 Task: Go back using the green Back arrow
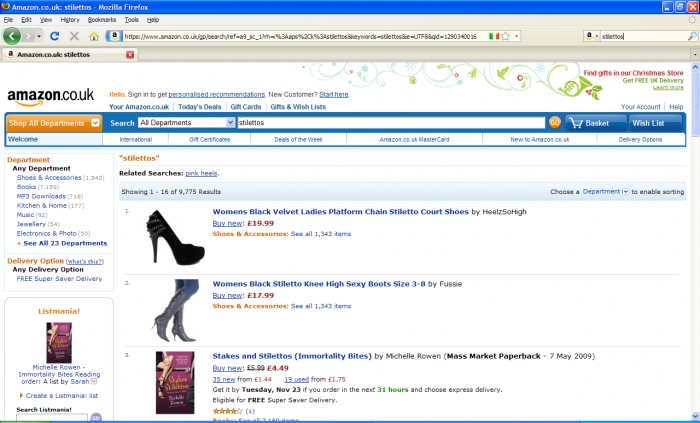click(12, 36)
